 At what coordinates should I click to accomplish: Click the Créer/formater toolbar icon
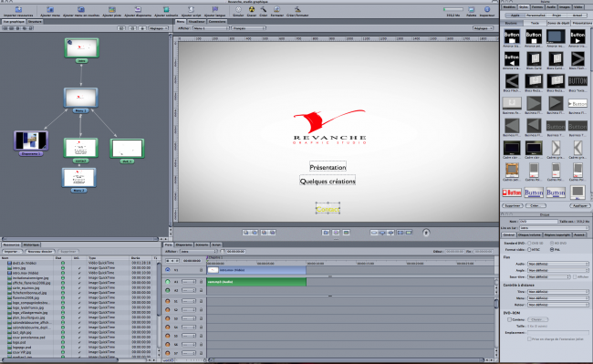[x=297, y=9]
